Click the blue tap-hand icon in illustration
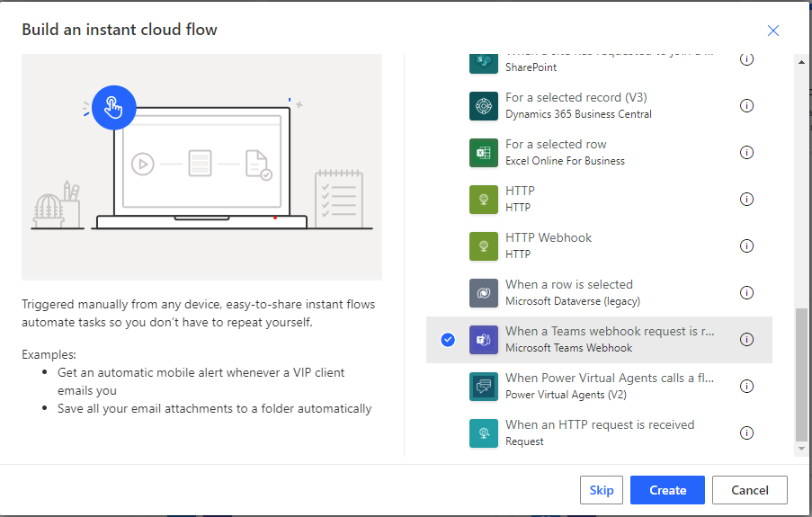Screen dimensions: 812x517 coord(113,108)
